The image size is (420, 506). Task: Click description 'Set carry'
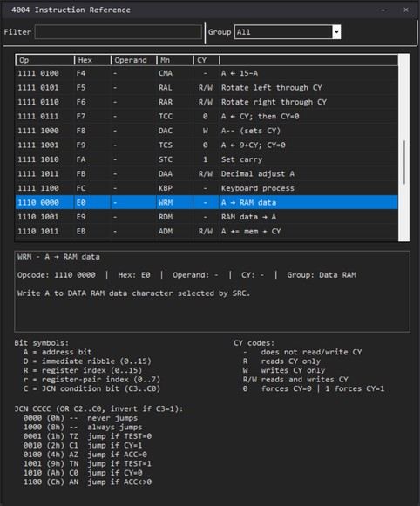(241, 159)
